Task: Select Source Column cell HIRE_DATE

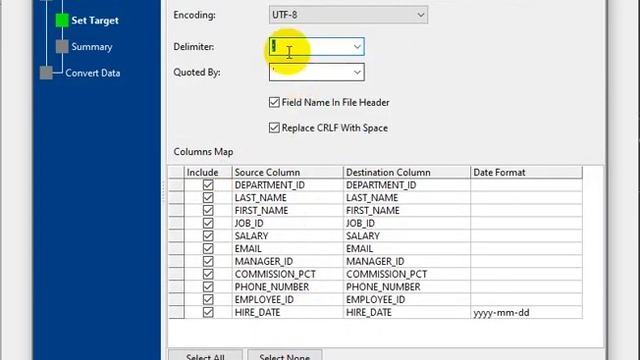Action: pyautogui.click(x=288, y=312)
